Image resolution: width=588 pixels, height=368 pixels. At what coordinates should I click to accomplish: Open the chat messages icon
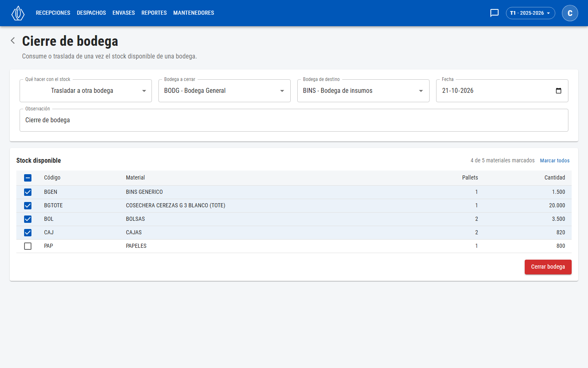(x=494, y=13)
